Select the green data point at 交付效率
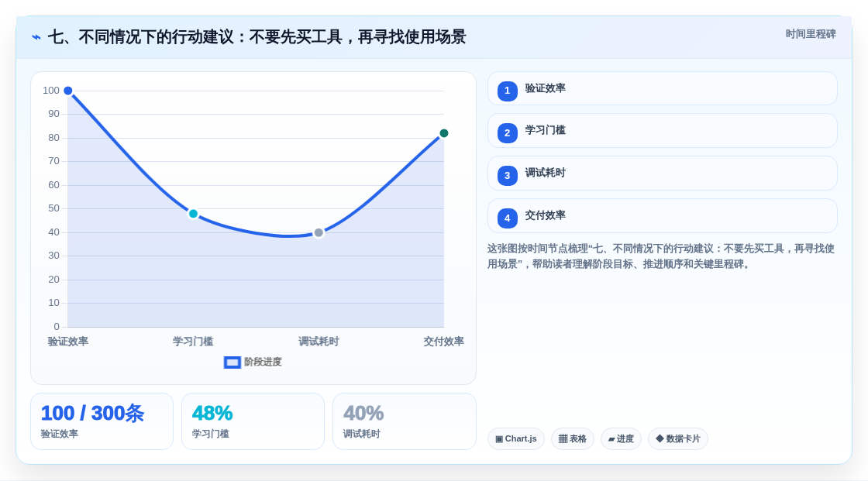 pyautogui.click(x=444, y=133)
